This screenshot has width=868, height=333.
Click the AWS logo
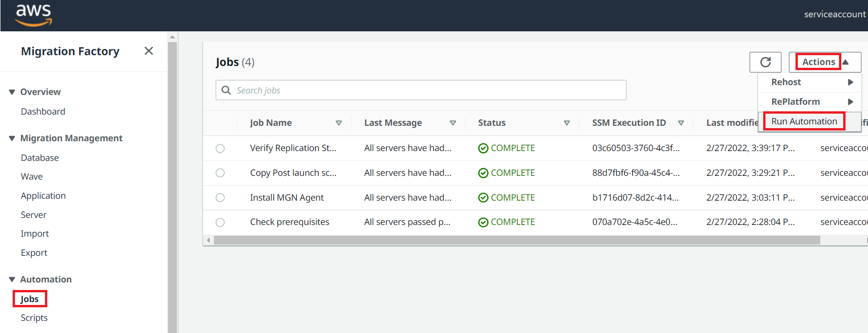[x=34, y=15]
